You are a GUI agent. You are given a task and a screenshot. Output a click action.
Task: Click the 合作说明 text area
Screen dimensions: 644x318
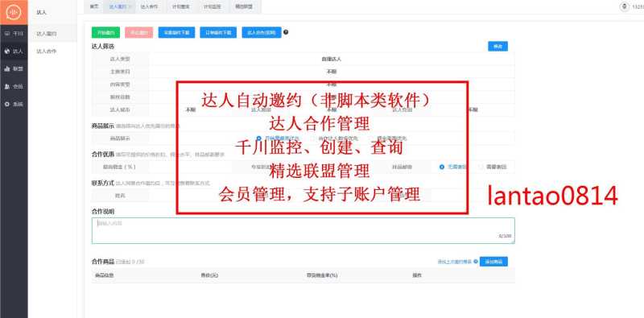[x=303, y=230]
